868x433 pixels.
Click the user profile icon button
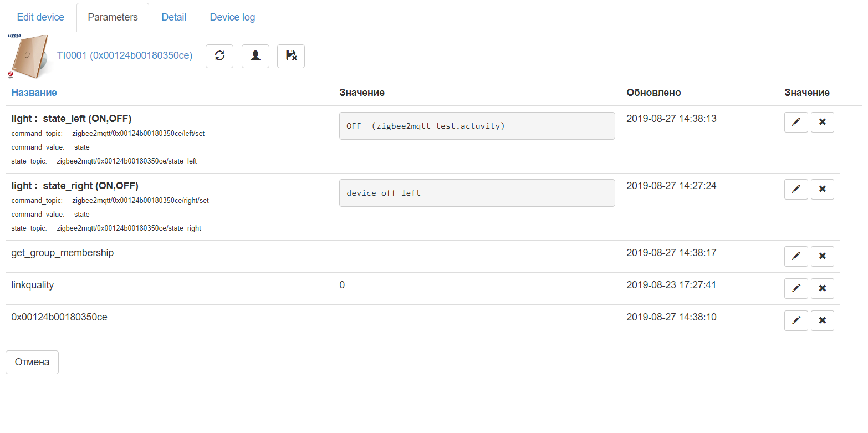click(x=256, y=56)
